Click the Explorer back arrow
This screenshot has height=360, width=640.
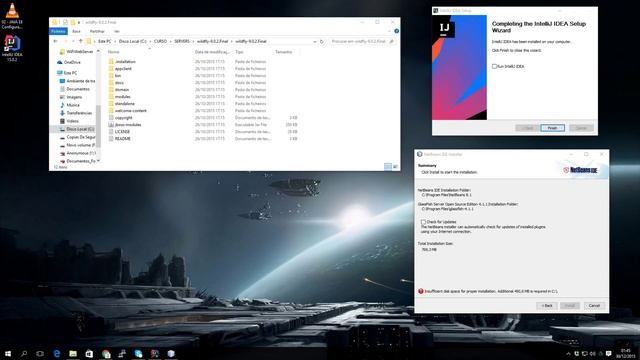(56, 41)
